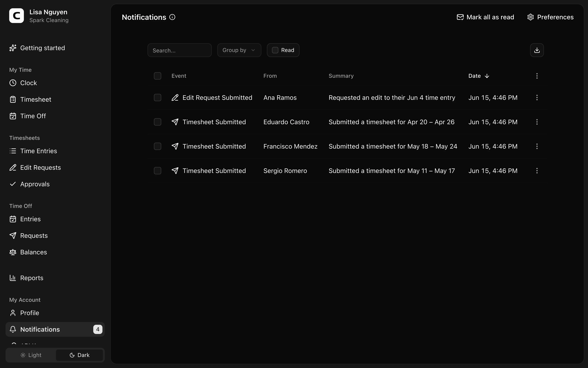588x368 pixels.
Task: Check the Ana Ramos notification row
Action: point(157,98)
